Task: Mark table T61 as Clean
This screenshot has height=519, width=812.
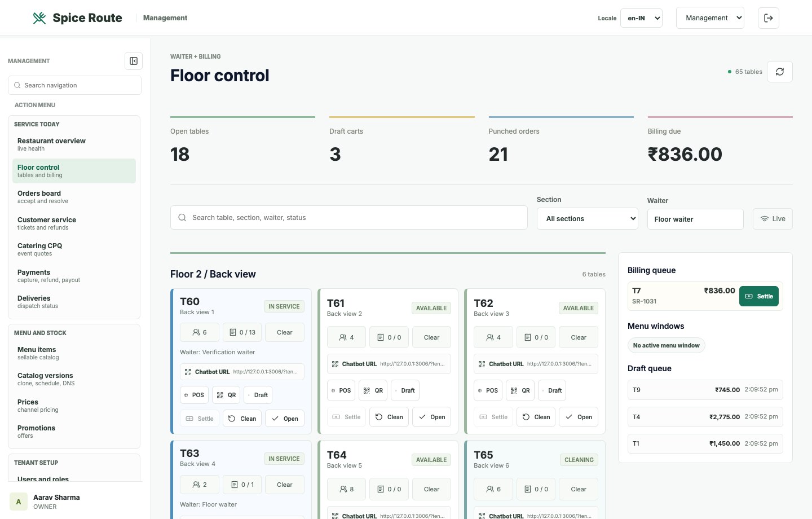Action: pos(389,417)
